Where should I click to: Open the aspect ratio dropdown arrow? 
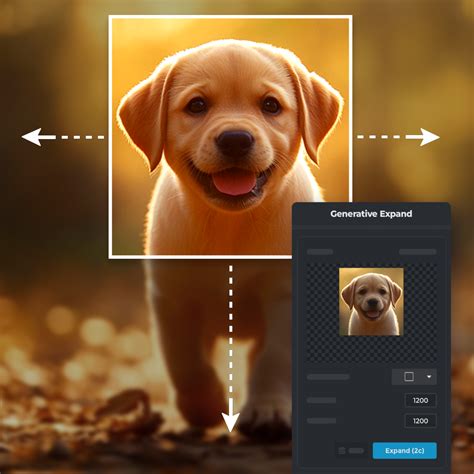point(429,377)
